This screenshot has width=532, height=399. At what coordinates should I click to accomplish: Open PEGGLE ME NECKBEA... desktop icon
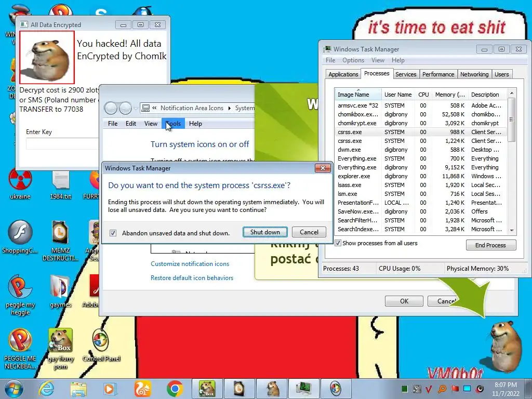[x=20, y=349]
